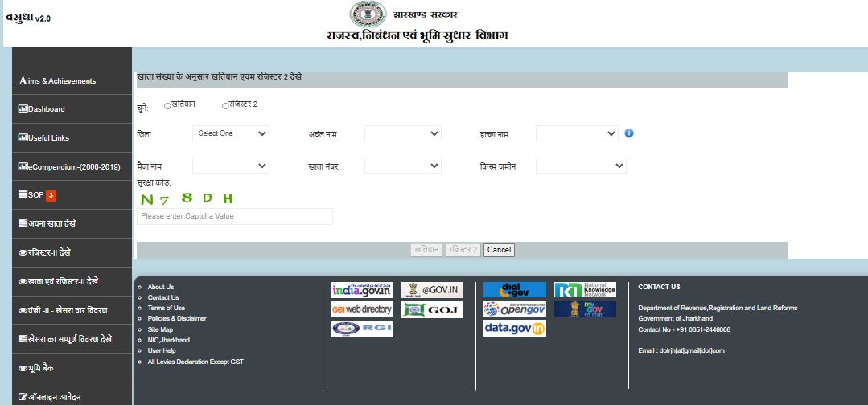Click the data.gov.in logo
Screen dimensions: 868x405
(x=515, y=329)
